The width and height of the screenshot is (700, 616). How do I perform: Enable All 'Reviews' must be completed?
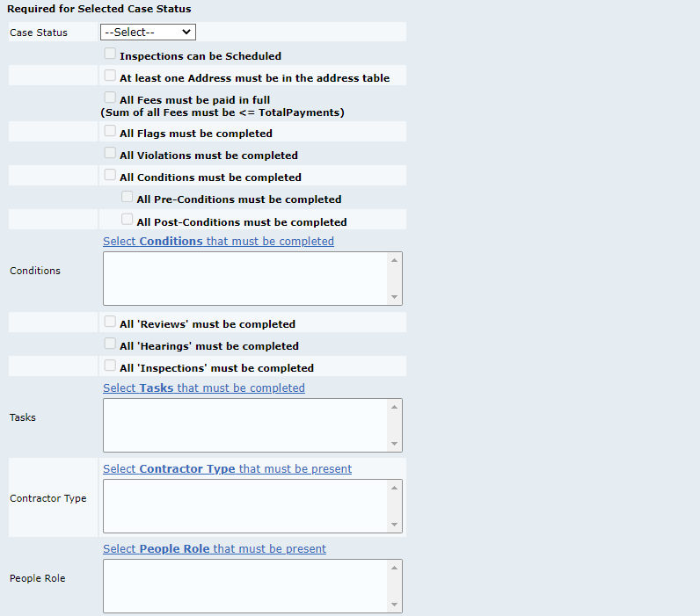[x=110, y=322]
